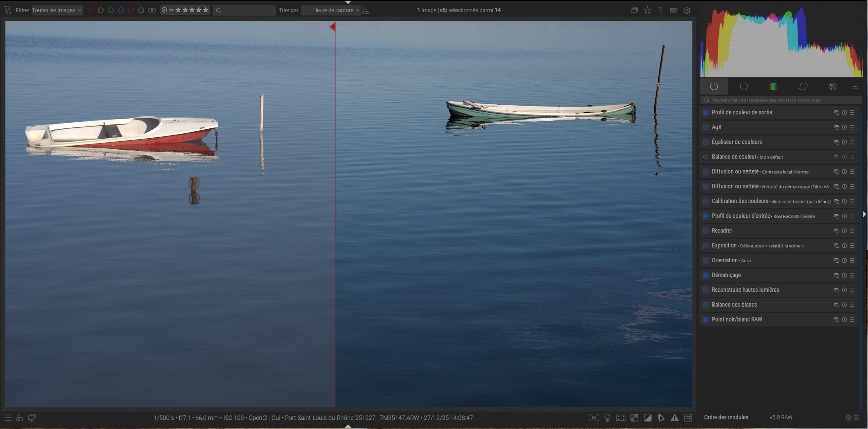Click the Ordre des modules label
The height and width of the screenshot is (429, 868).
tap(726, 417)
